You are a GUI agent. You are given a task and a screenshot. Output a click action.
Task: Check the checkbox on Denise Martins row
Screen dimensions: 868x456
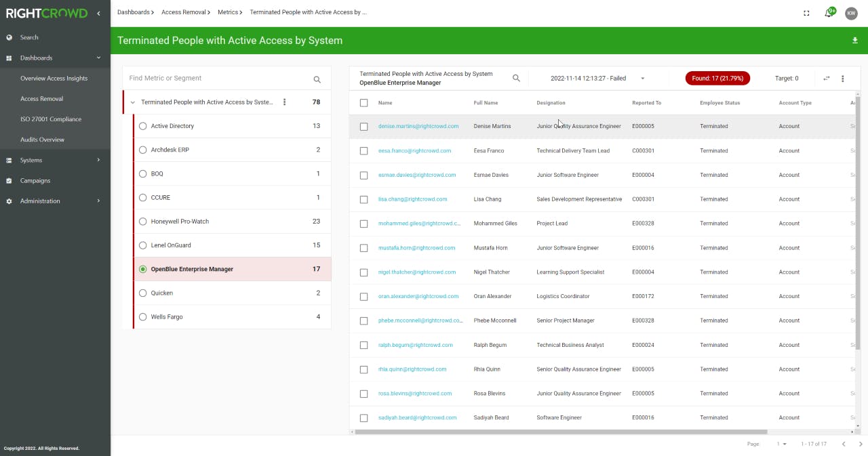pos(363,126)
